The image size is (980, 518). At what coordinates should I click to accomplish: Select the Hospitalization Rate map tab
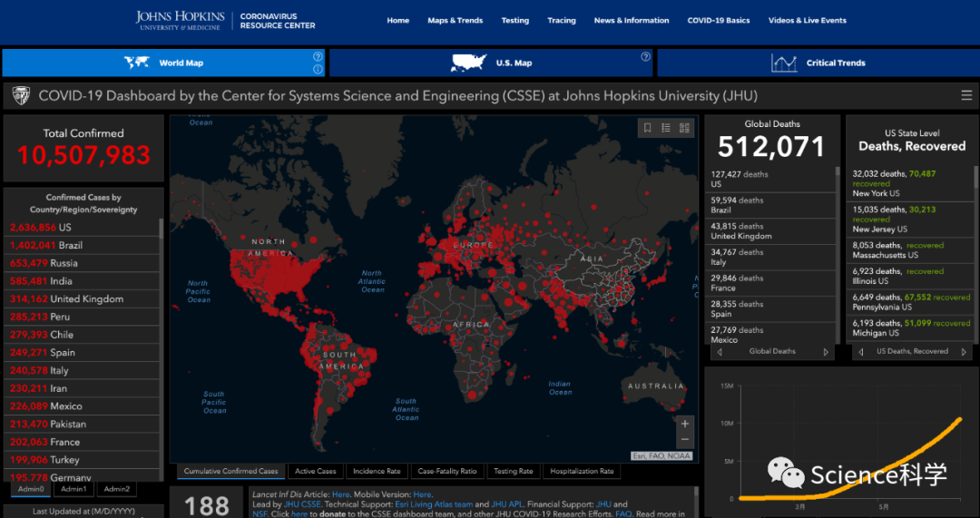coord(582,471)
